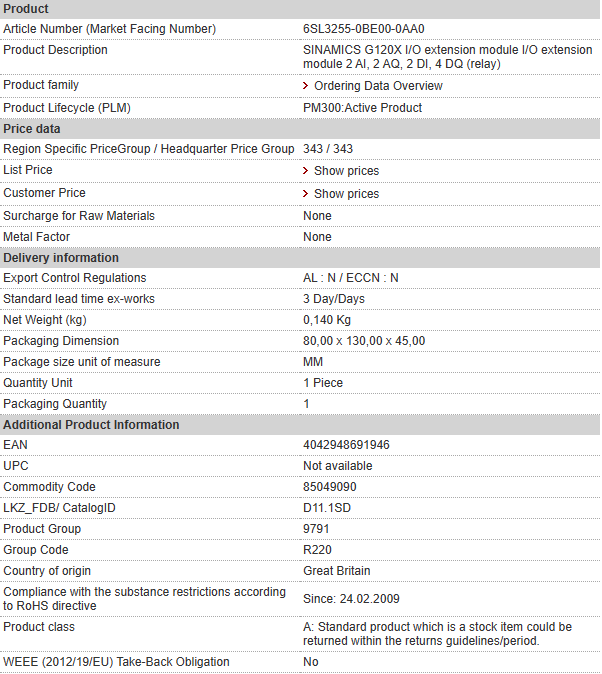Click the SINAMICS G120X product description text
This screenshot has height=674, width=602.
point(448,57)
